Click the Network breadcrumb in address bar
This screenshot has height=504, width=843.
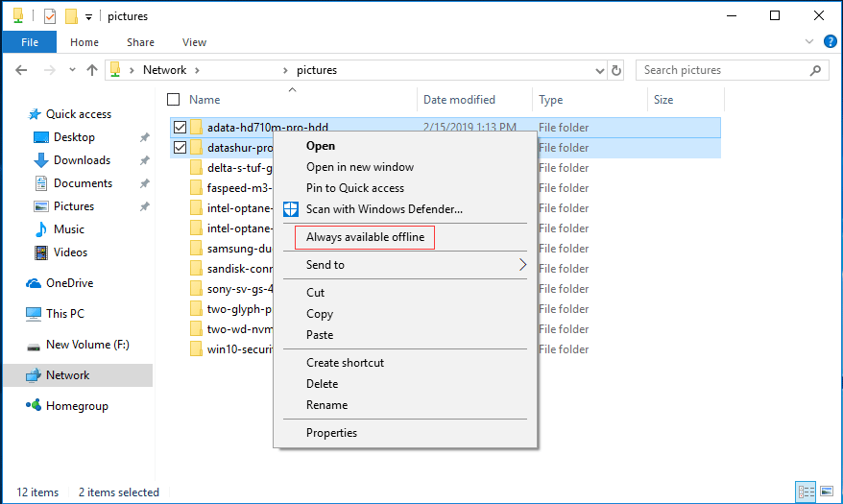[x=164, y=70]
